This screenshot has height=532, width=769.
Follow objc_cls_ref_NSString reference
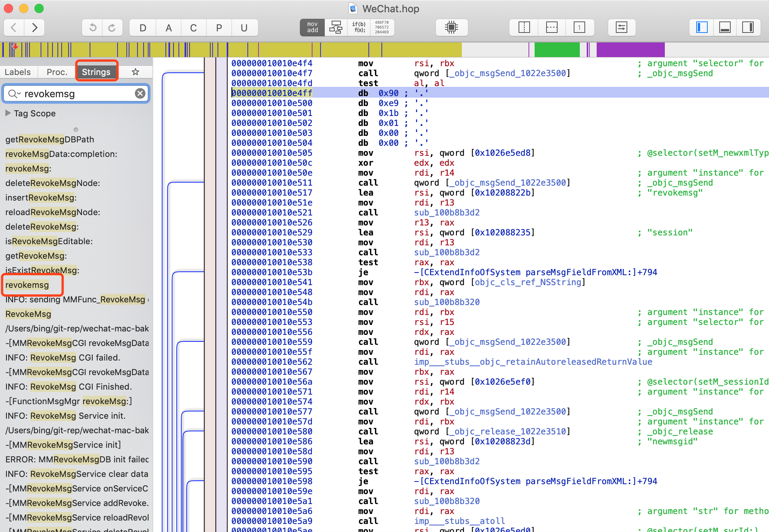[528, 282]
